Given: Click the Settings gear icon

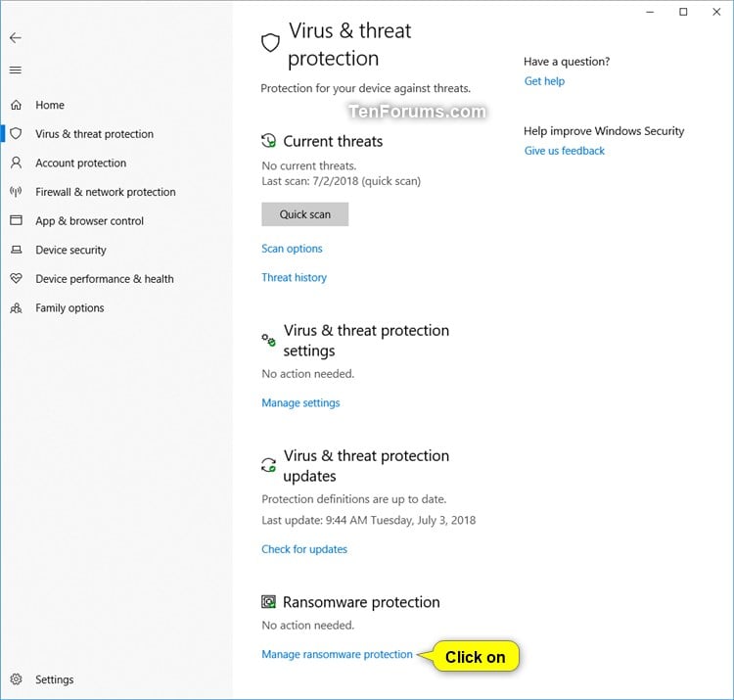Looking at the screenshot, I should pos(16,679).
